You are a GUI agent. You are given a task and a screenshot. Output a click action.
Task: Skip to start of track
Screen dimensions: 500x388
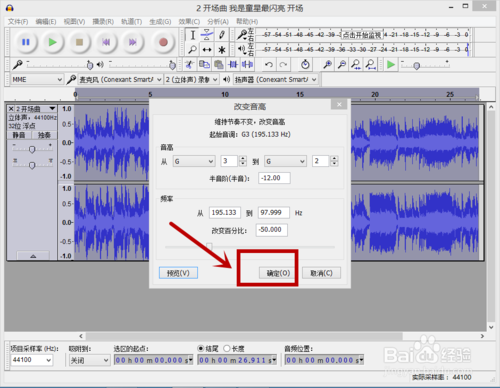click(106, 42)
